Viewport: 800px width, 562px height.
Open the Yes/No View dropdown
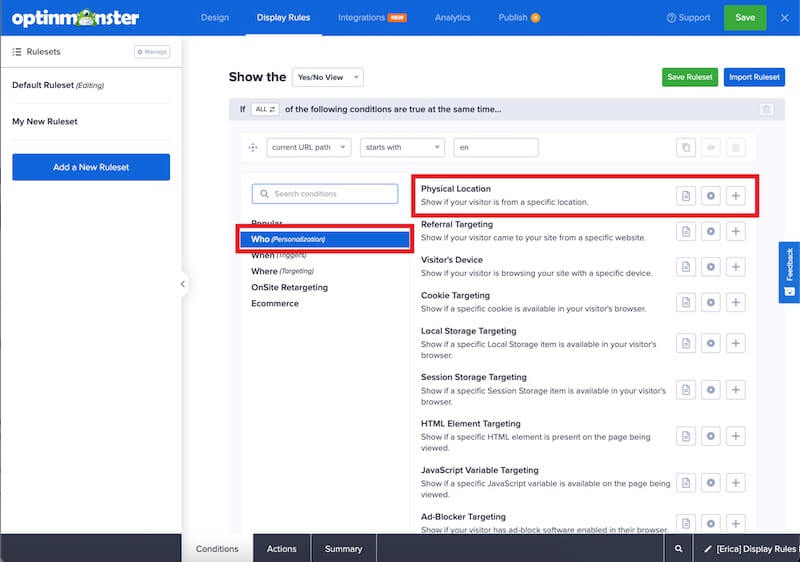[x=327, y=77]
